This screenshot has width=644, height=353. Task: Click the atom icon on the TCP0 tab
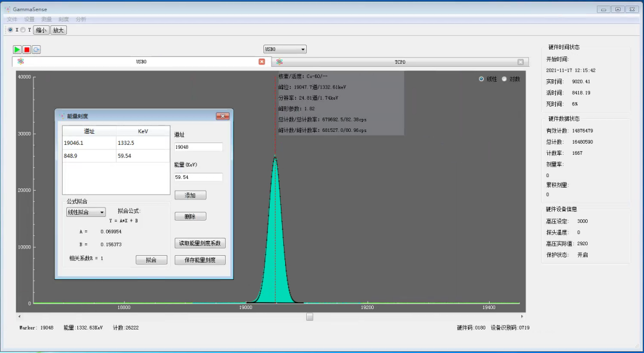click(280, 61)
